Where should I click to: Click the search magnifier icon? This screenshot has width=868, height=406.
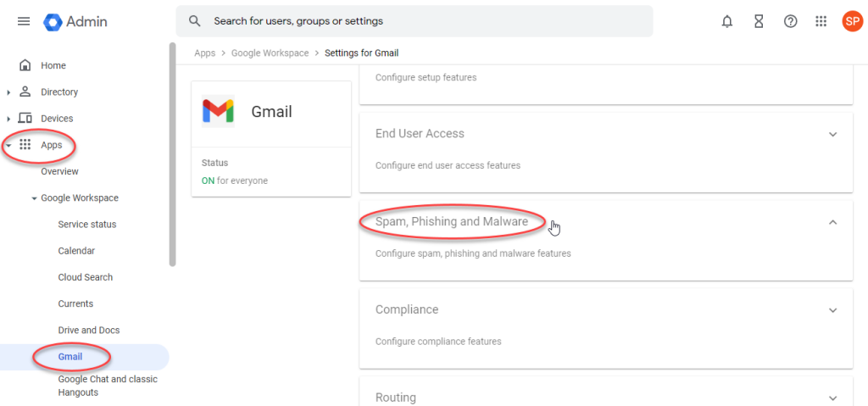(195, 21)
